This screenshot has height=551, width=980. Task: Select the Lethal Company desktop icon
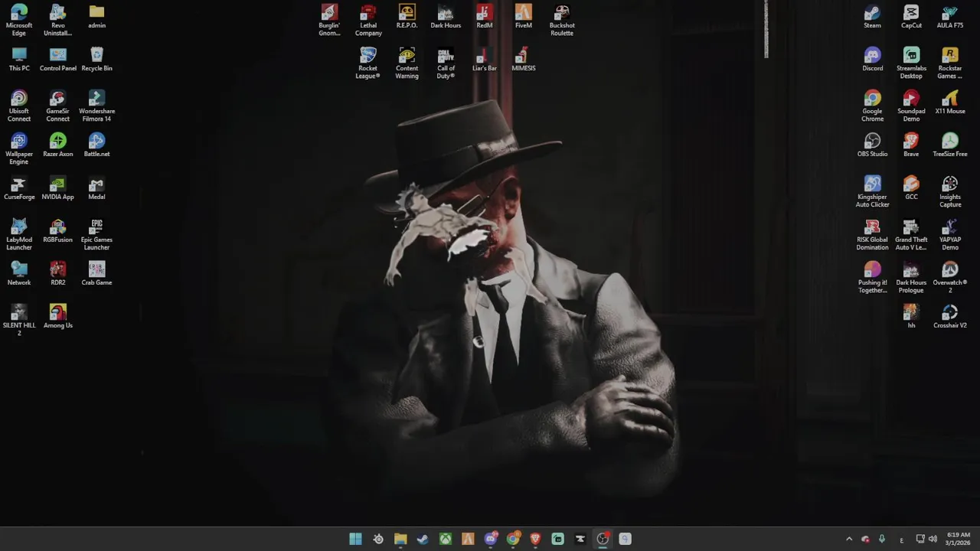coord(368,20)
